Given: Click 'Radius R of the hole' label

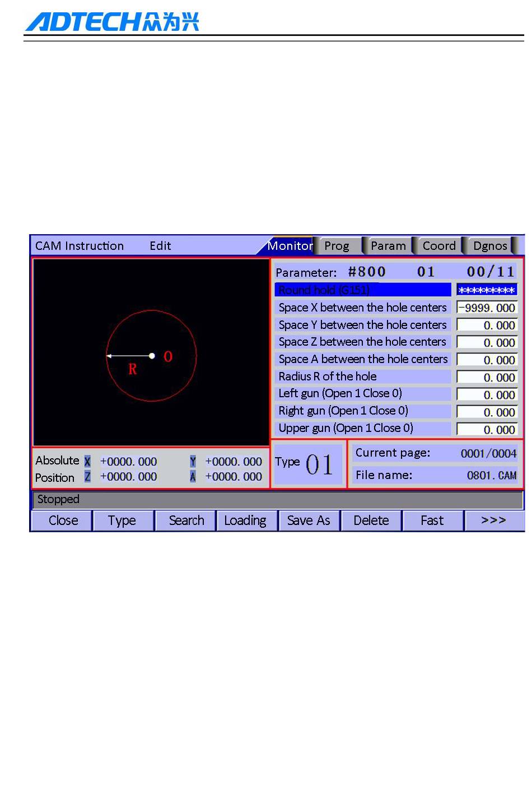Looking at the screenshot, I should (x=328, y=376).
